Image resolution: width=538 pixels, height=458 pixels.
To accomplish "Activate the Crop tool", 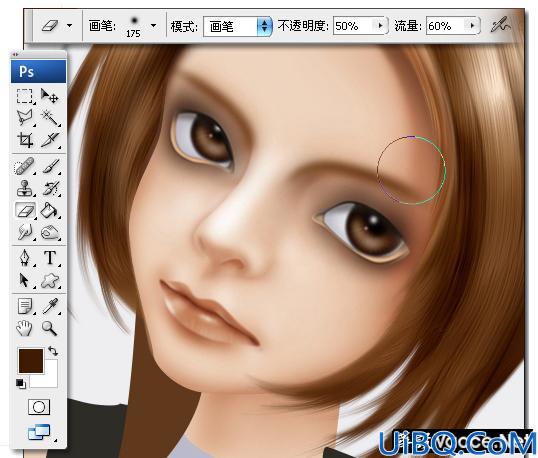I will pyautogui.click(x=25, y=140).
